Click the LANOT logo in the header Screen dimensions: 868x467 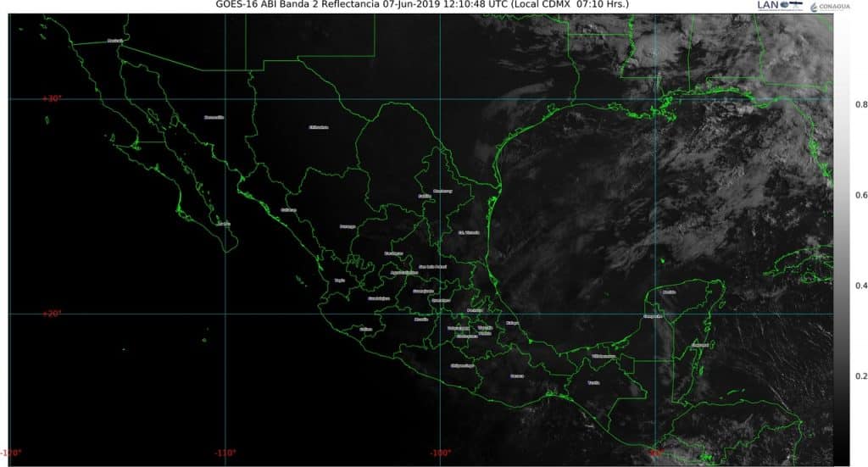tap(778, 6)
